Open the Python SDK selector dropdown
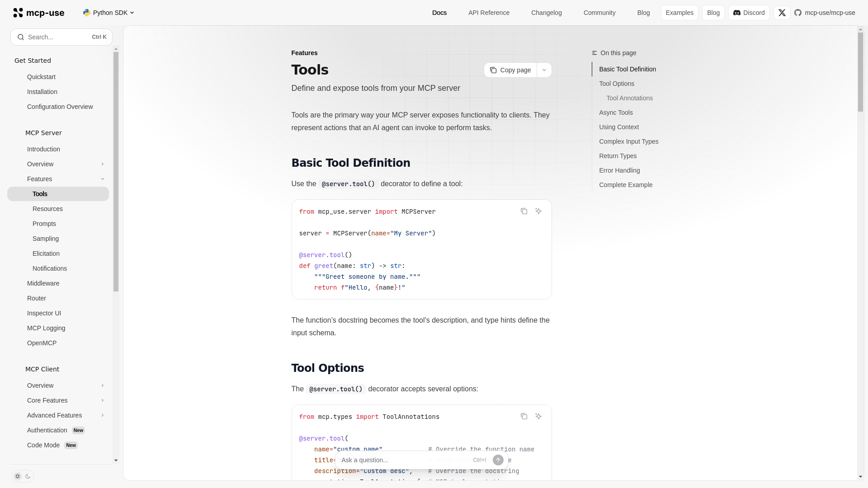 tap(108, 13)
